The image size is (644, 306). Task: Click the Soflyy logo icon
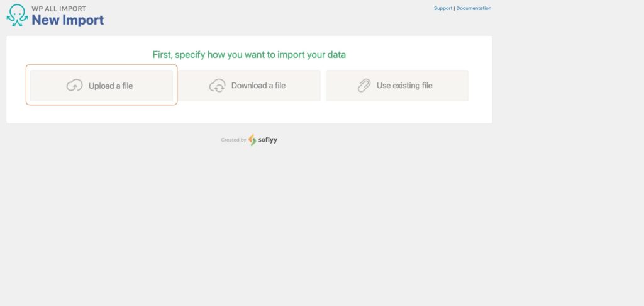(252, 140)
